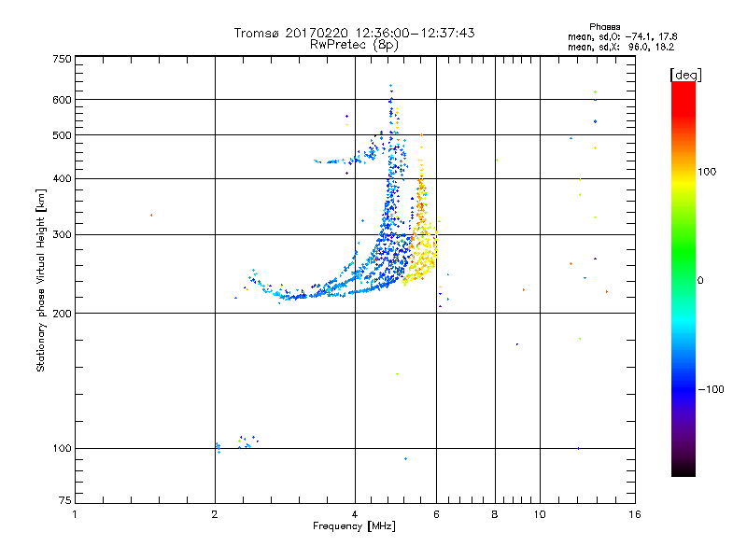Click the y-axis tick label '400'
This screenshot has width=747, height=560.
[x=63, y=178]
